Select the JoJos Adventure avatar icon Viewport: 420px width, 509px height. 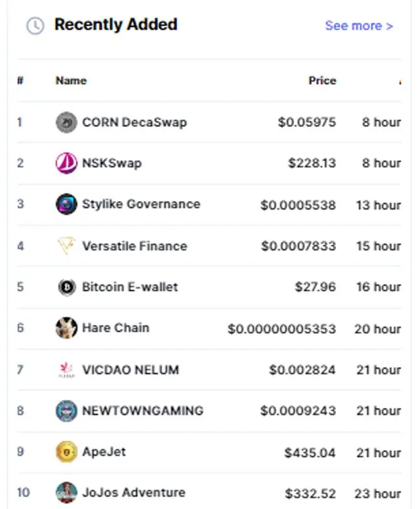coord(66,493)
